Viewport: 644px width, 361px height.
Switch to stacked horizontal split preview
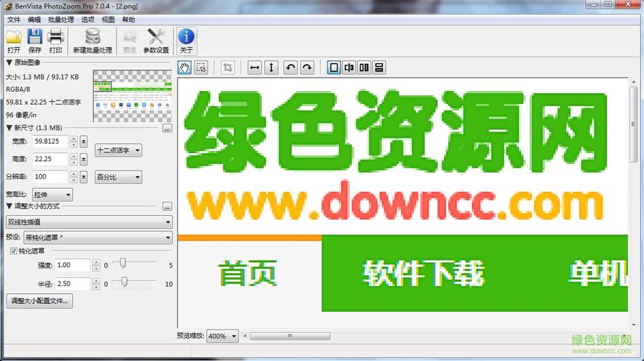click(x=379, y=67)
